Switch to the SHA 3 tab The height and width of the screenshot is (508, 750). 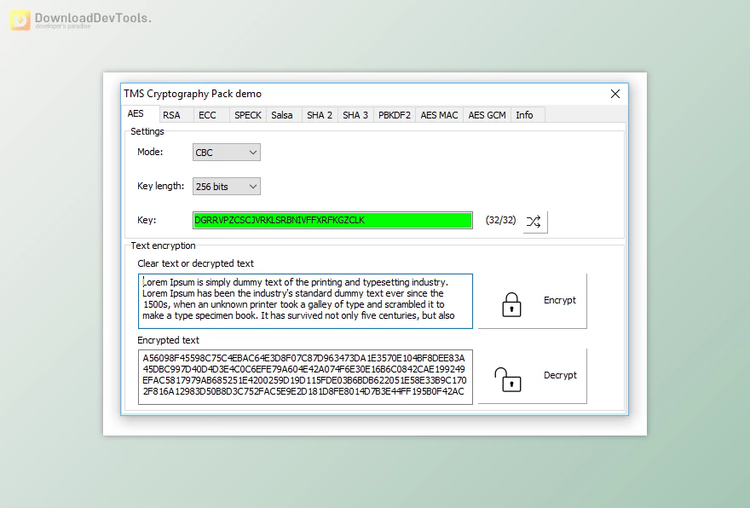point(355,115)
